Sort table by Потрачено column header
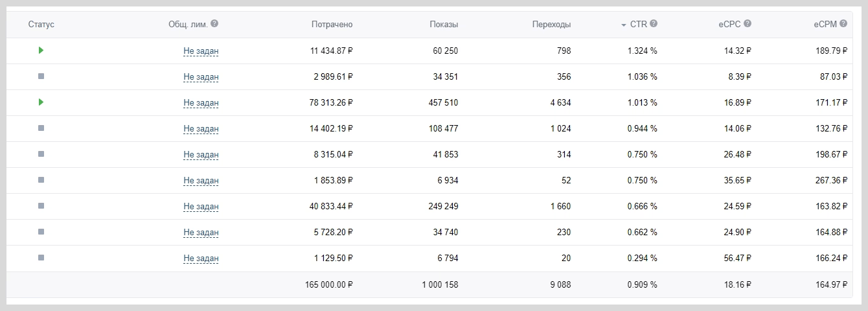Screen dimensions: 868x311 [x=332, y=25]
